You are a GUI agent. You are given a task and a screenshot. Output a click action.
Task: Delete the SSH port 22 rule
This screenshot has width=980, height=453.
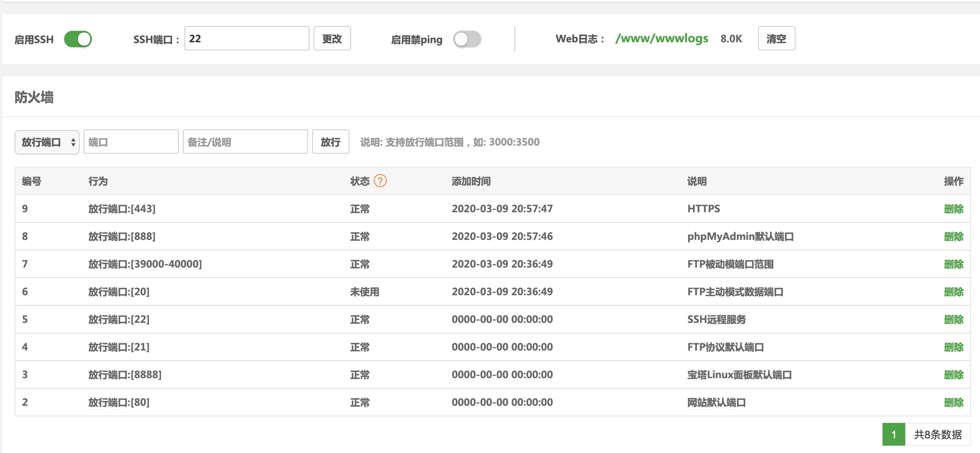coord(953,320)
